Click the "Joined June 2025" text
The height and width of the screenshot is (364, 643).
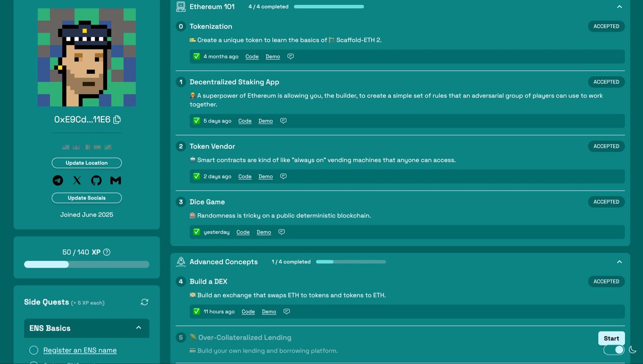click(87, 215)
